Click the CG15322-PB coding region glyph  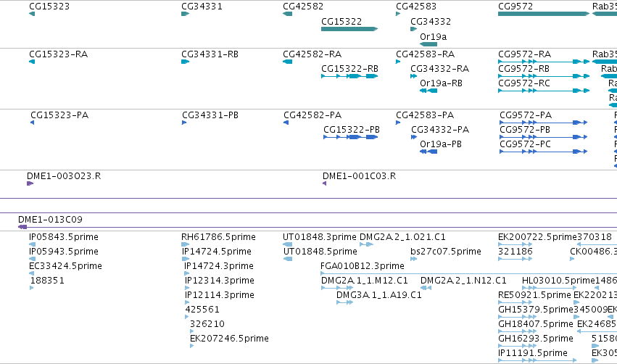coord(351,137)
